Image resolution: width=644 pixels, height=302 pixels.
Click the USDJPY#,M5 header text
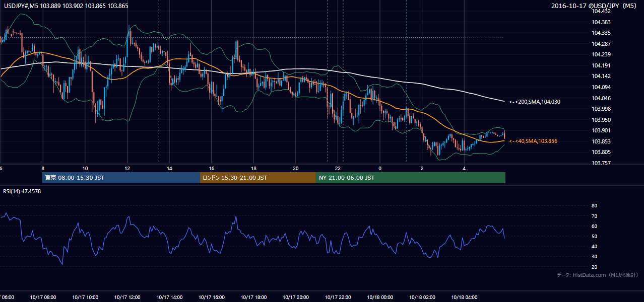point(65,6)
